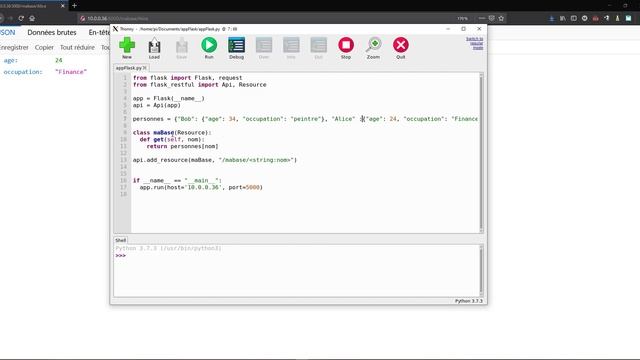This screenshot has height=360, width=640.
Task: Open the En-têtes tab in JSON viewer
Action: click(99, 32)
